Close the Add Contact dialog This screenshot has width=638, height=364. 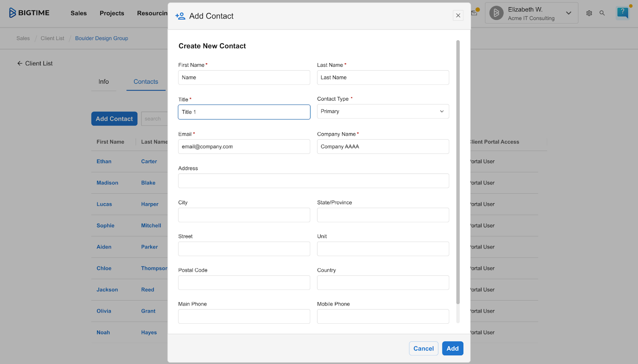tap(458, 15)
